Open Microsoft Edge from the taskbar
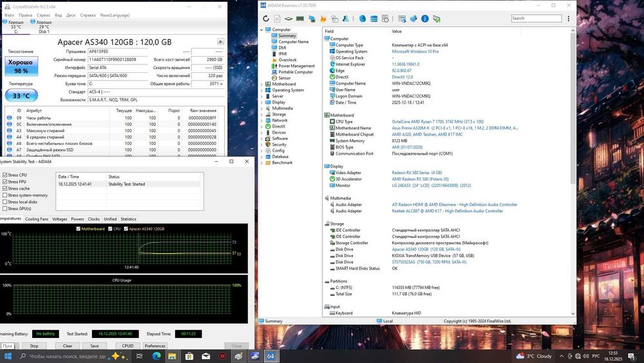 click(156, 356)
